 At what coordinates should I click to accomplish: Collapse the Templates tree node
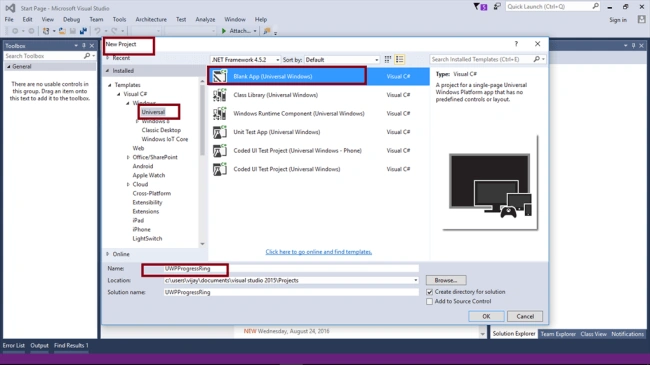click(110, 85)
